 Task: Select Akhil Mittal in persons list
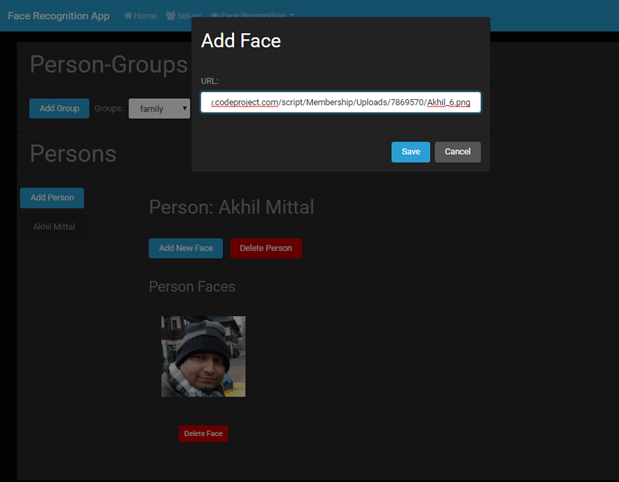tap(54, 227)
